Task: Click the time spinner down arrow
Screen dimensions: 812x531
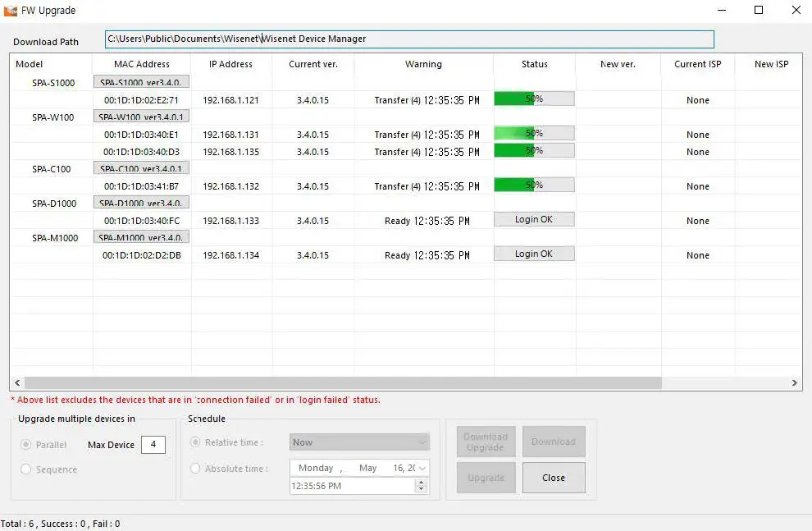Action: pyautogui.click(x=421, y=490)
